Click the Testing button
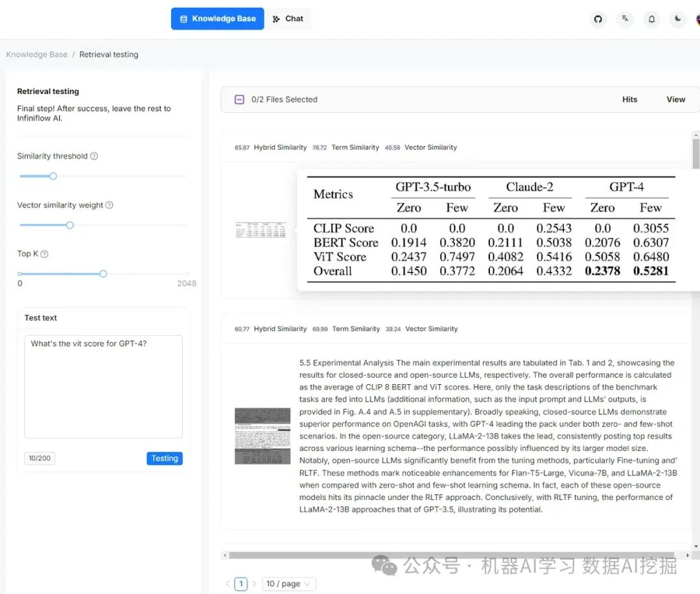This screenshot has width=700, height=594. click(x=164, y=459)
